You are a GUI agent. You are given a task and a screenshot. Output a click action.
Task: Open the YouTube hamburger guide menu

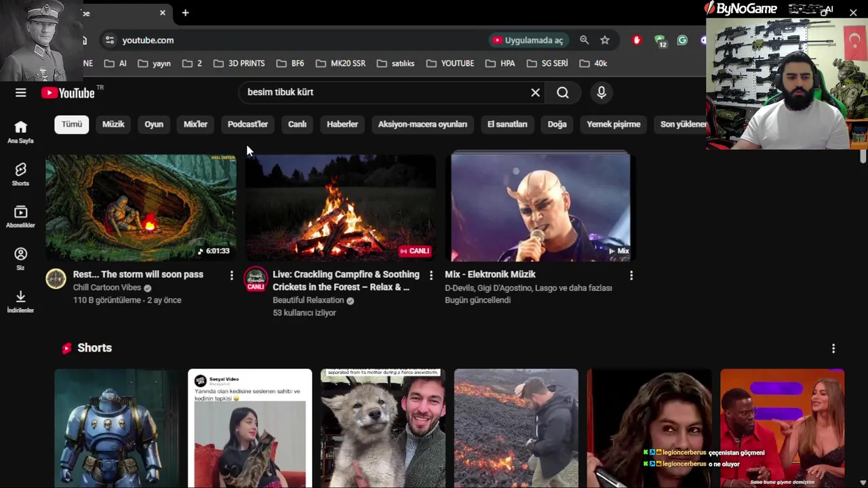(21, 93)
